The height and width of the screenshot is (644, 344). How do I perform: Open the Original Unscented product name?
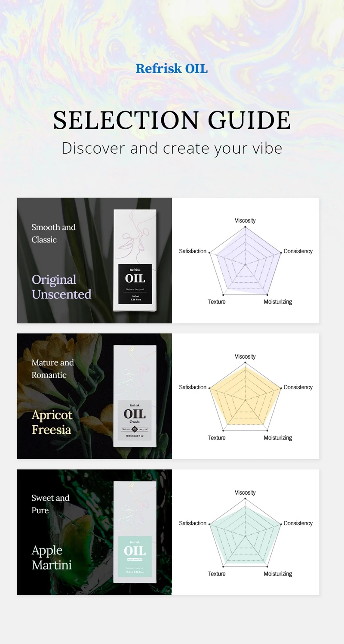tap(61, 287)
